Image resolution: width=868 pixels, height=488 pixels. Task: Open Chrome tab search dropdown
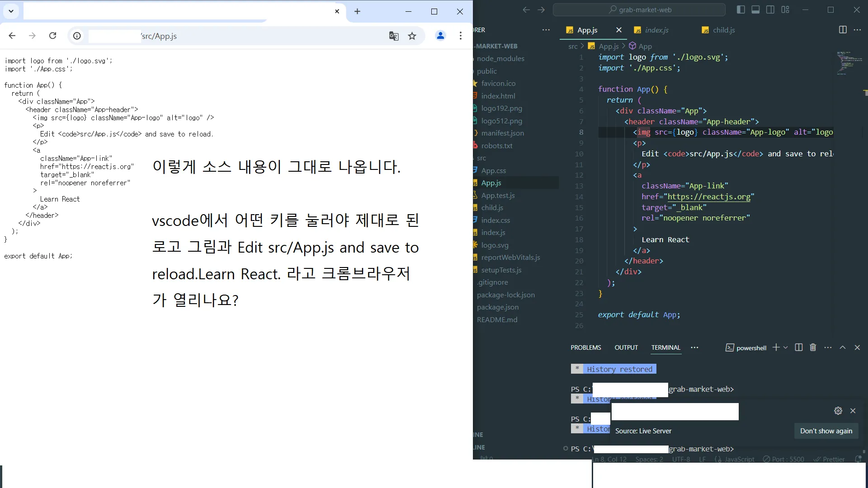[11, 11]
